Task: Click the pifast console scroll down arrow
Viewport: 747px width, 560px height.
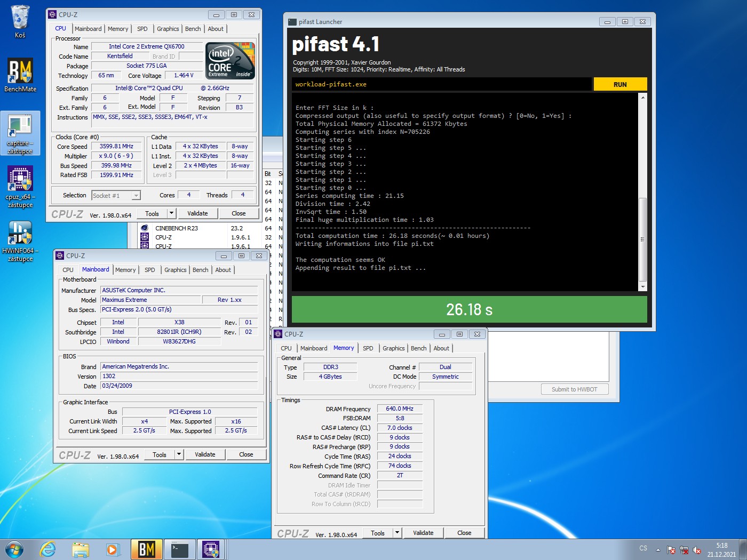Action: coord(642,287)
